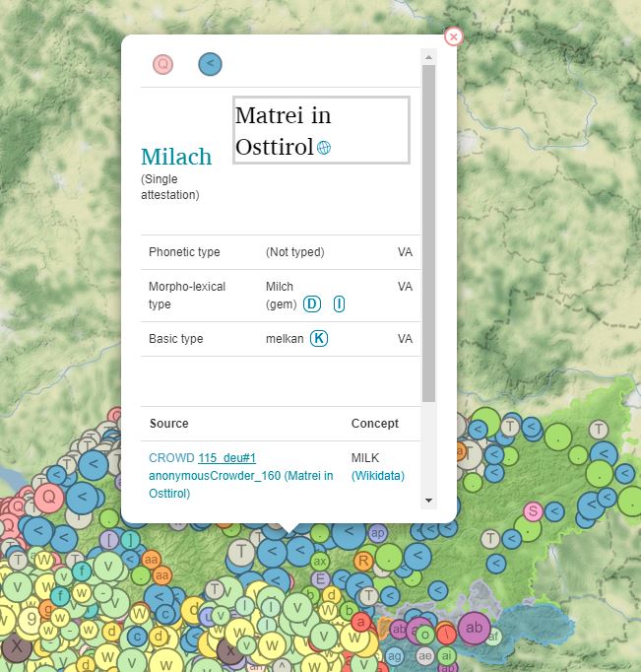This screenshot has height=672, width=641.
Task: Click the popup scrollbar up arrow
Action: tap(428, 58)
